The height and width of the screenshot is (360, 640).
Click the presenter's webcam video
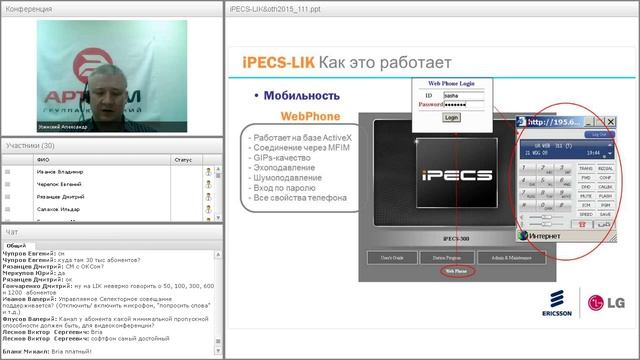point(112,76)
